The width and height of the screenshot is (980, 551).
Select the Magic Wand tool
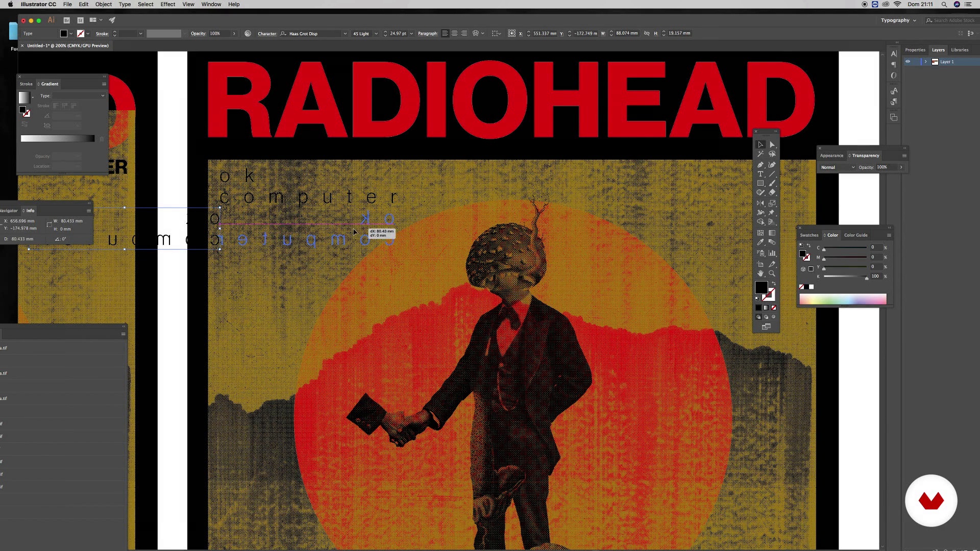(x=761, y=154)
